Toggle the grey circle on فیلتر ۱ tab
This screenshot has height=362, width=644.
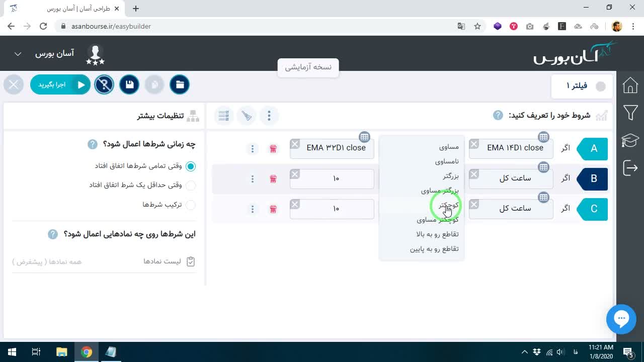tap(601, 86)
